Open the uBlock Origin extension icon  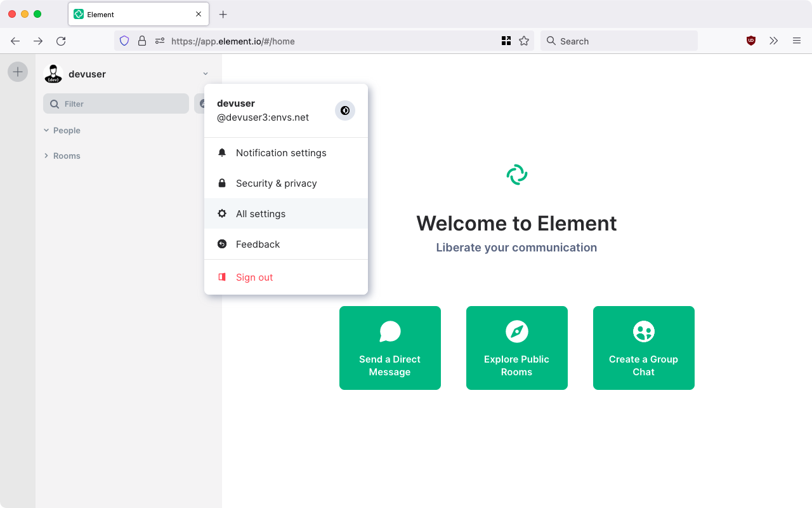point(751,41)
